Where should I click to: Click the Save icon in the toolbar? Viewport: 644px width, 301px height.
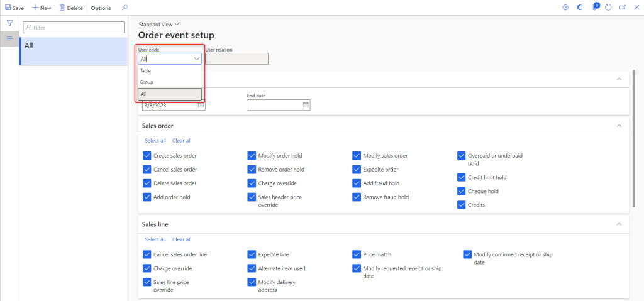8,8
